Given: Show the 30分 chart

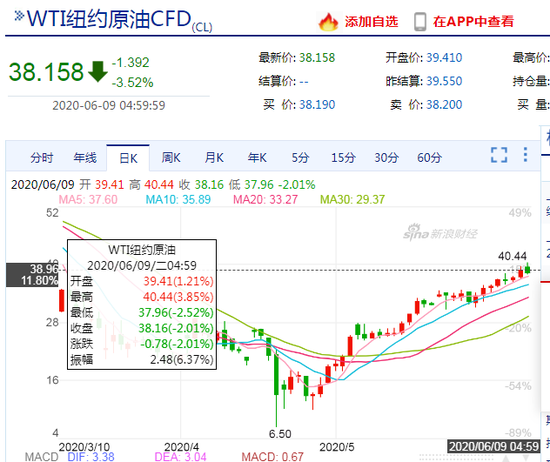Looking at the screenshot, I should pos(387,158).
